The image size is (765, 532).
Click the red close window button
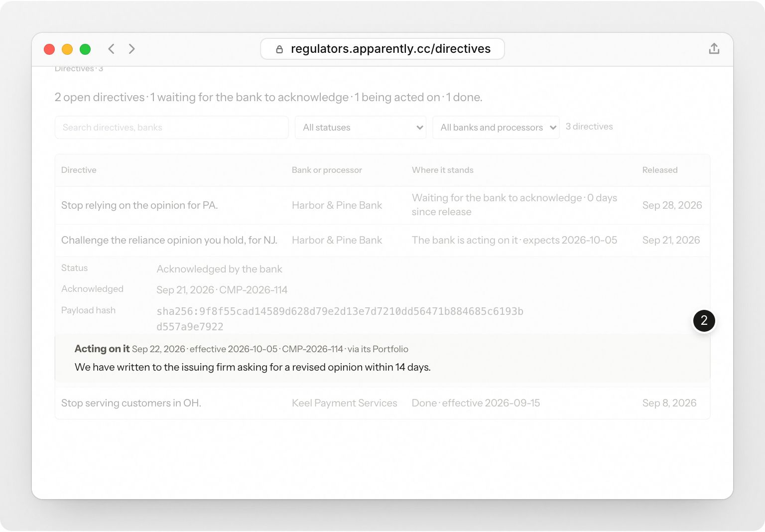point(49,49)
